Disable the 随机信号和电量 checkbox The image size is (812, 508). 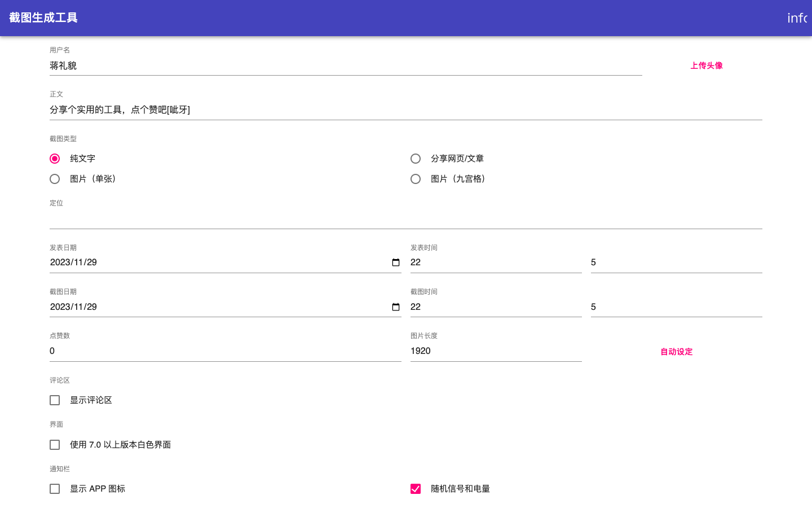click(x=416, y=489)
